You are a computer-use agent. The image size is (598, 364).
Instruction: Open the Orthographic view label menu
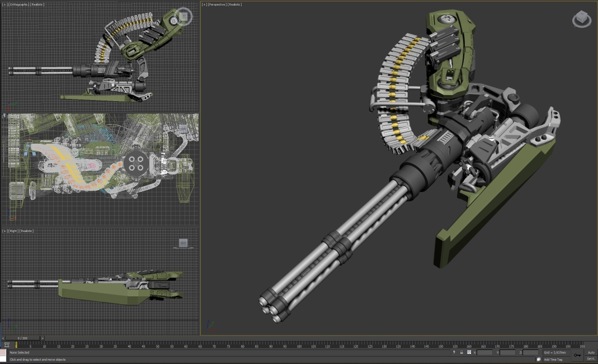click(18, 4)
